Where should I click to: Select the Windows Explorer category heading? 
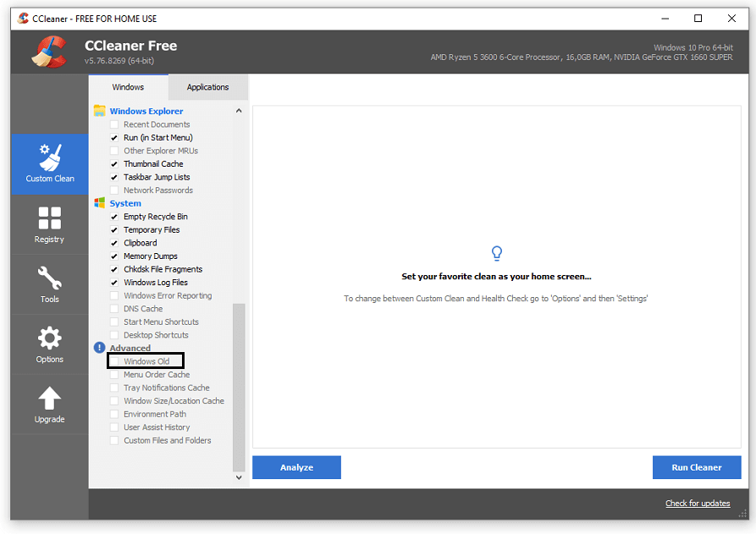(x=146, y=111)
